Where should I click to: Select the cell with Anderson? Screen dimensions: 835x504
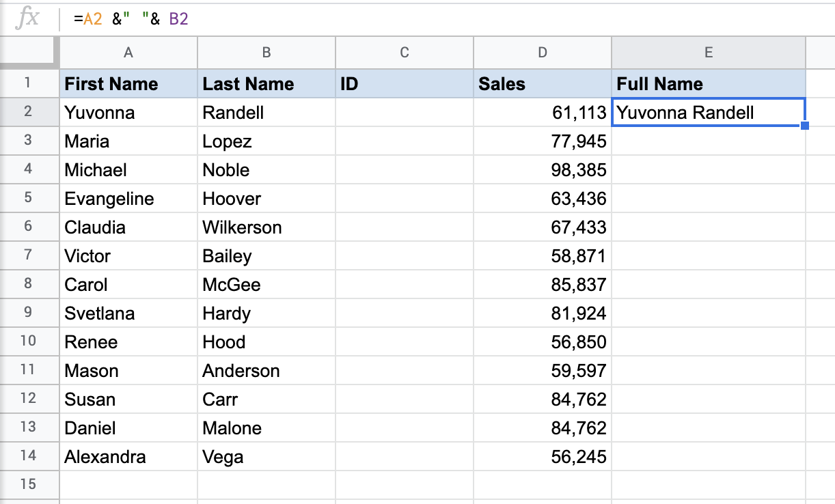[266, 370]
